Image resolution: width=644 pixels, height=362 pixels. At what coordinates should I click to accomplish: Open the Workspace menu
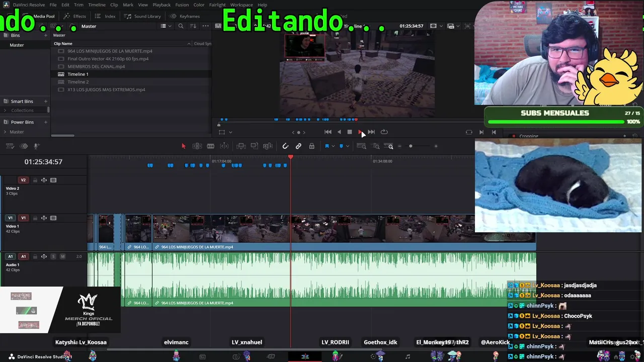coord(242,5)
